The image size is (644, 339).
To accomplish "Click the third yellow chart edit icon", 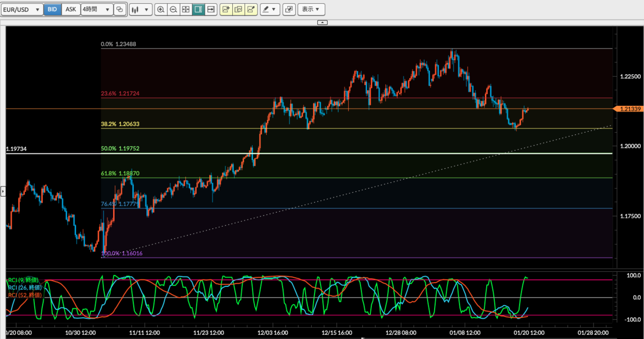I will (x=251, y=9).
